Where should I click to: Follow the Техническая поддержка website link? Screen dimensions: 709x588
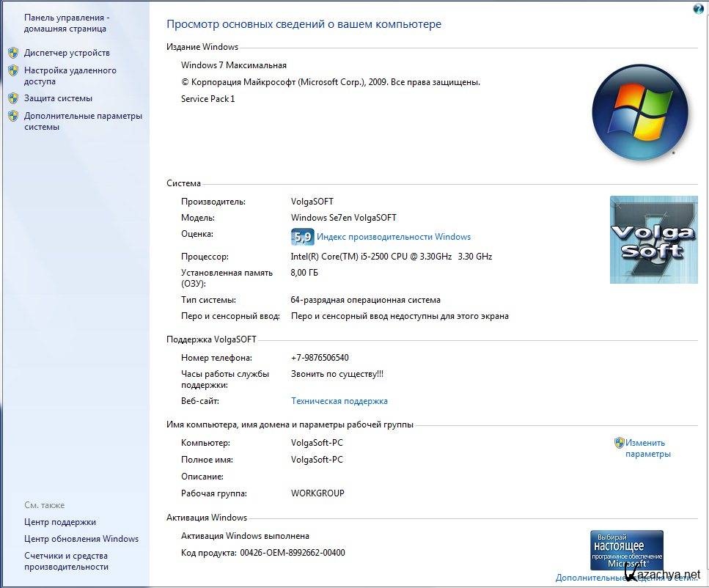339,401
